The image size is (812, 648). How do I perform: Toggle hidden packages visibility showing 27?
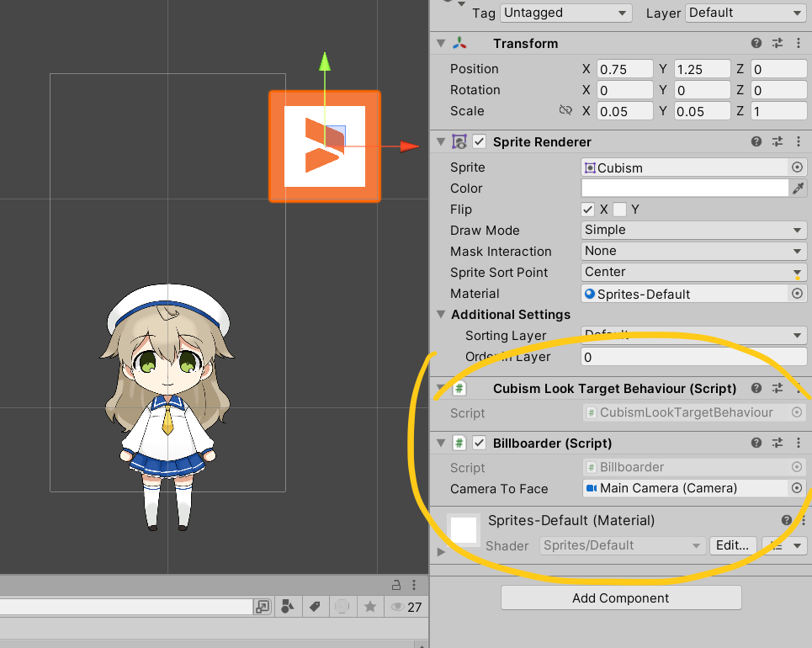[x=406, y=607]
